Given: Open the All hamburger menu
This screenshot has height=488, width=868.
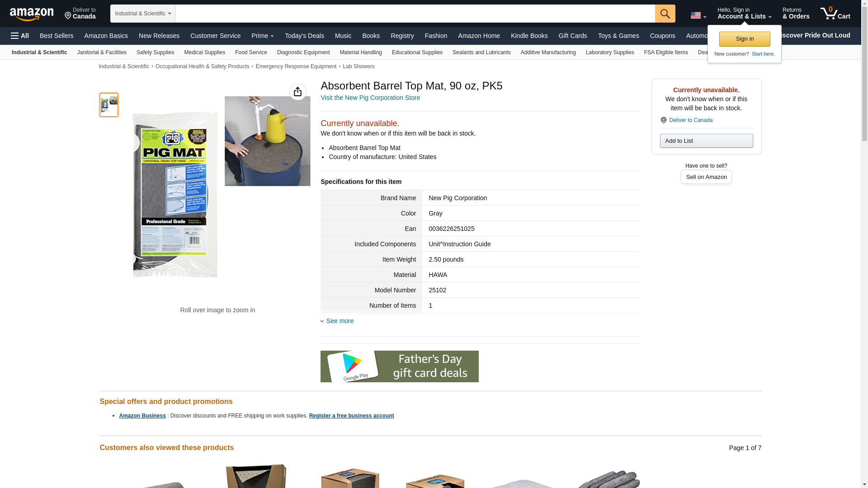Looking at the screenshot, I should point(20,36).
